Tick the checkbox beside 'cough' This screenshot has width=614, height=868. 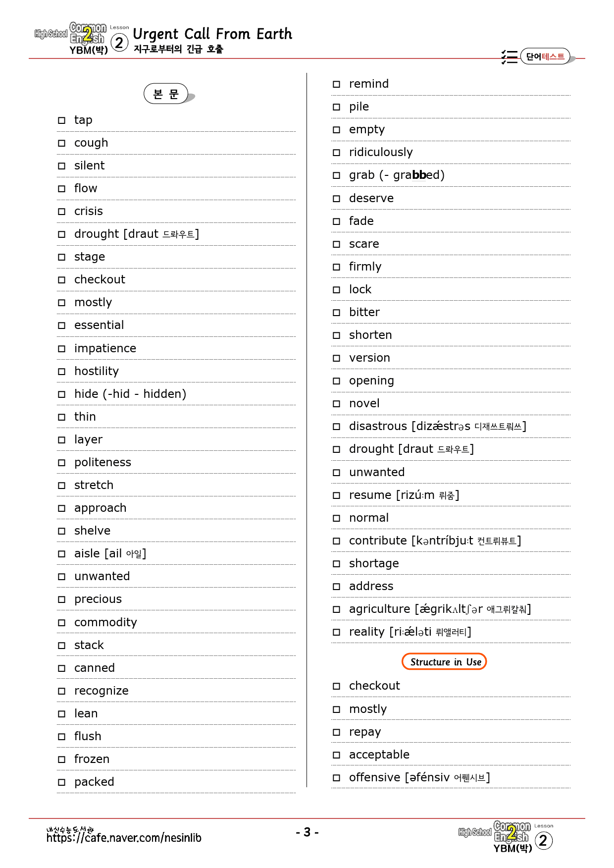pyautogui.click(x=61, y=143)
